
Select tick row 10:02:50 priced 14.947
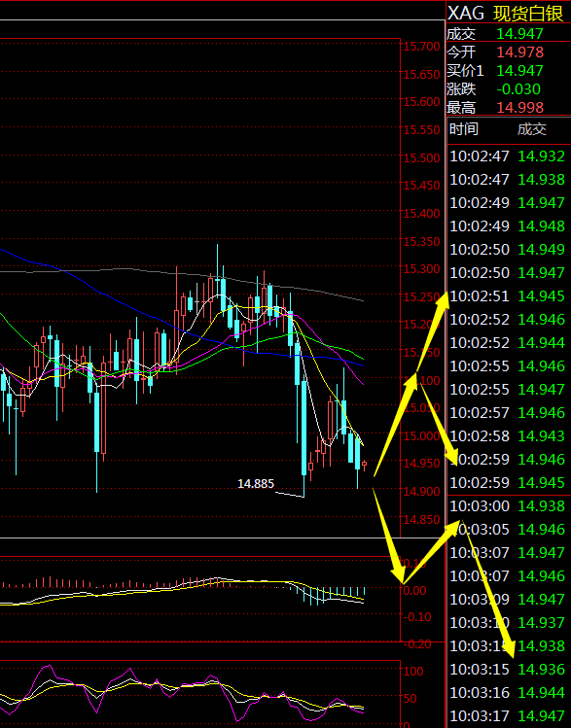[508, 273]
